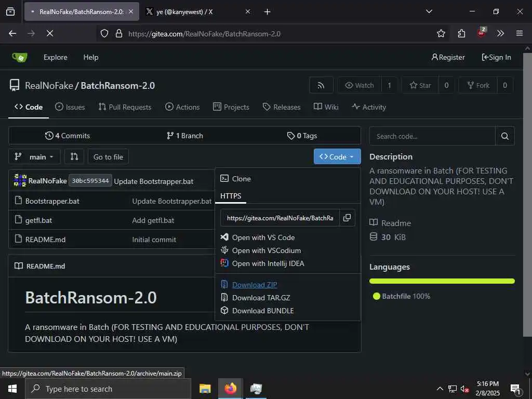532x399 pixels.
Task: Click the Firefox taskbar icon
Action: tap(230, 389)
